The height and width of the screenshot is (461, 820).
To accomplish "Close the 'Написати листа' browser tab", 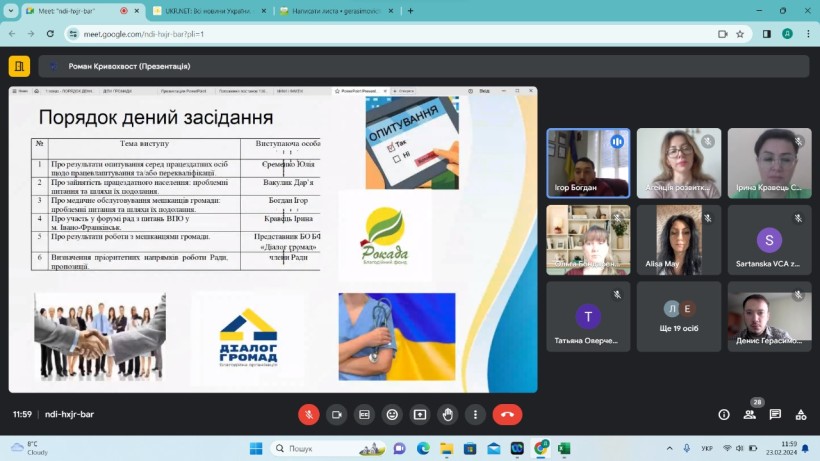I will click(391, 11).
